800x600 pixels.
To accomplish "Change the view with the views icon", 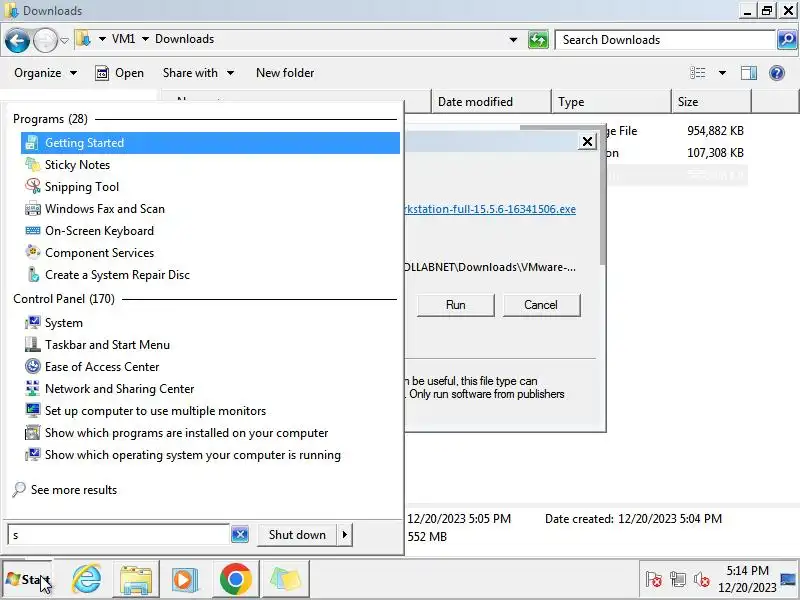I will tap(698, 73).
